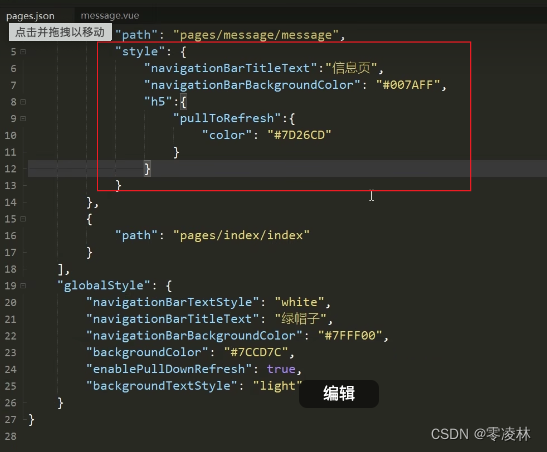The height and width of the screenshot is (452, 547).
Task: Collapse the style block on line 5
Action: 23,52
